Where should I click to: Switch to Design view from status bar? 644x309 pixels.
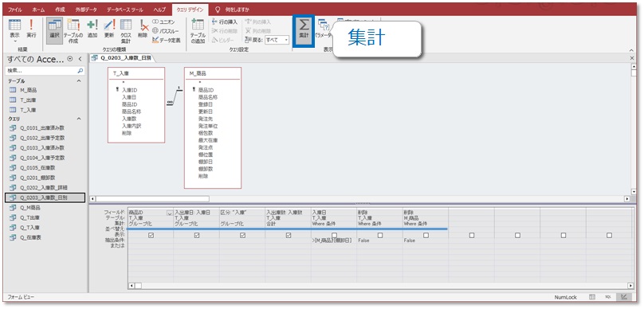(x=624, y=297)
